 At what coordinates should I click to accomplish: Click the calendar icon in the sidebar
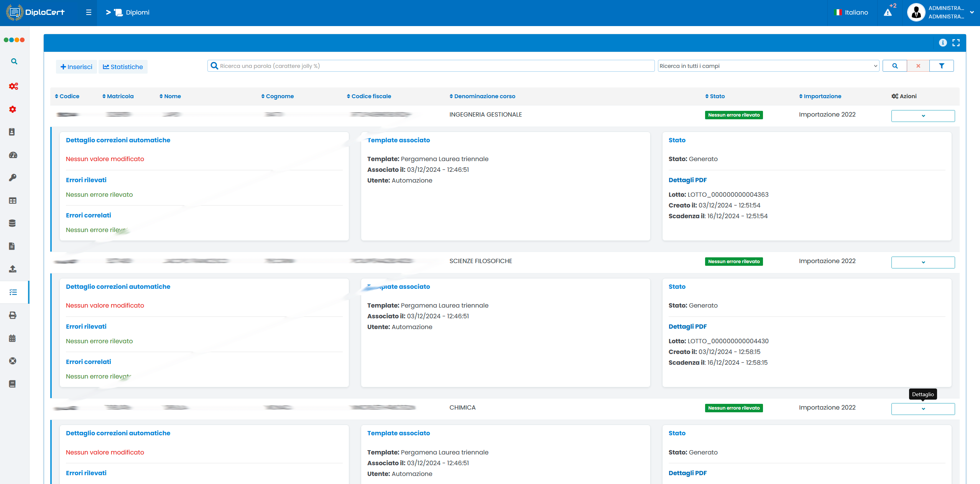coord(12,338)
